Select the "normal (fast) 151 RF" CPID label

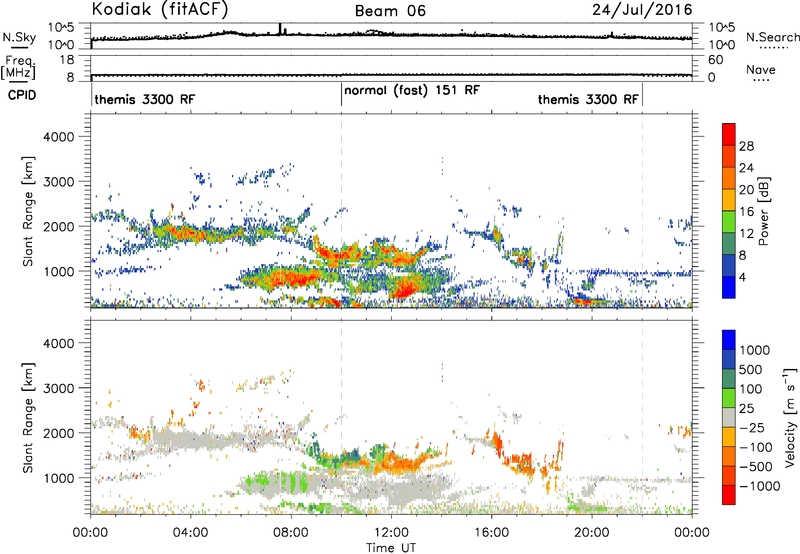pos(412,90)
